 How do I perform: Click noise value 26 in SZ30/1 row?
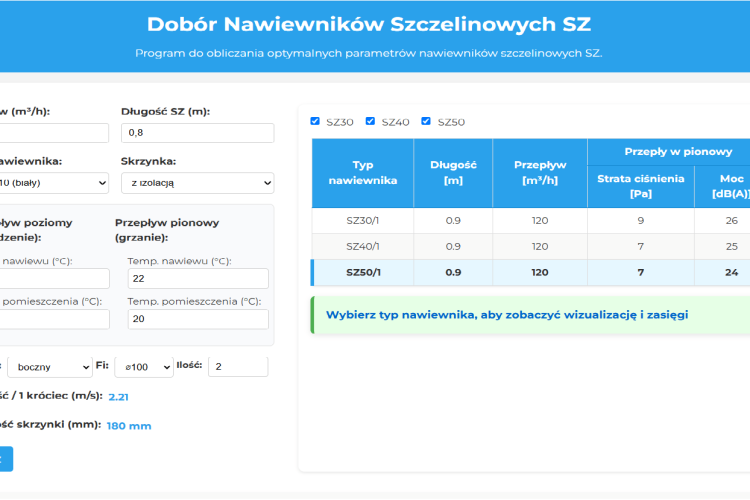[731, 221]
